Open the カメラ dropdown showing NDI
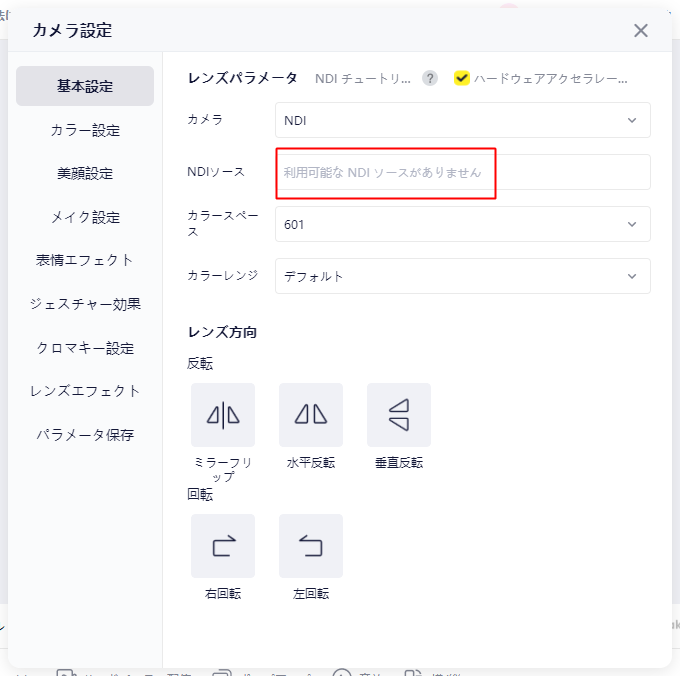680x676 pixels. pos(462,120)
